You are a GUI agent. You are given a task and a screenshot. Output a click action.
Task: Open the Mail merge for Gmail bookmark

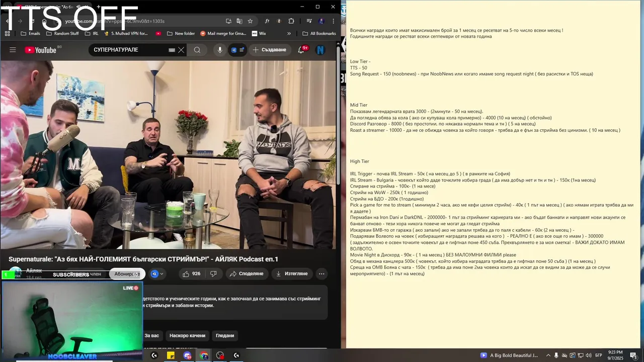tap(223, 34)
